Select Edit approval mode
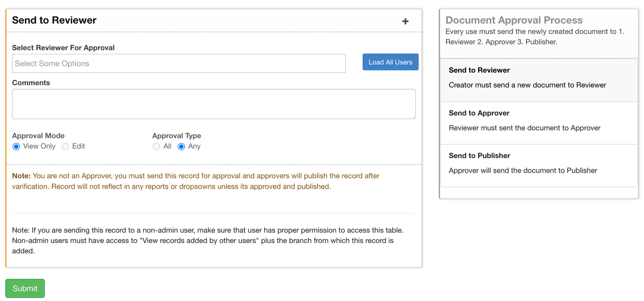This screenshot has height=301, width=644. tap(66, 147)
